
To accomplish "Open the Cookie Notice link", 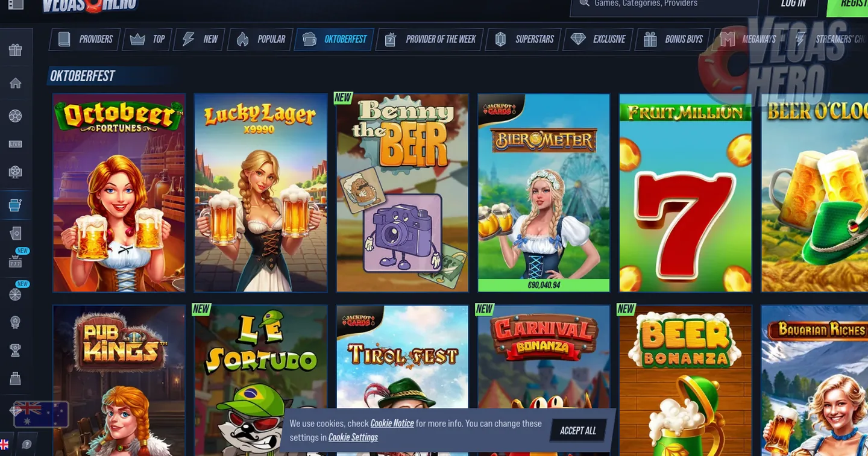I will coord(392,423).
